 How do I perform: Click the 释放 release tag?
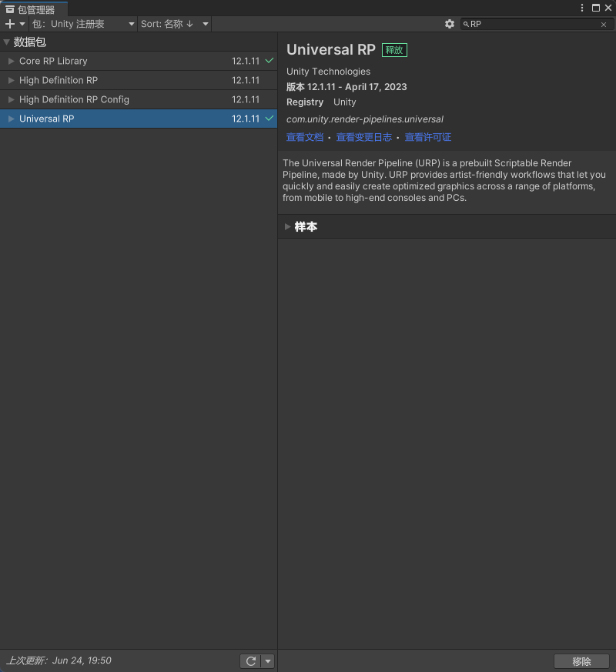(x=394, y=50)
